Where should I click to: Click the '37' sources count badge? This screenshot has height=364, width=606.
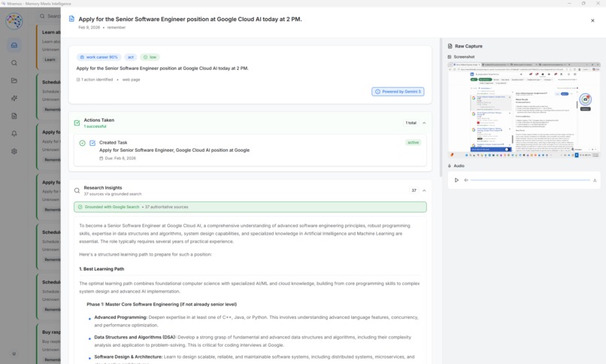coord(414,190)
